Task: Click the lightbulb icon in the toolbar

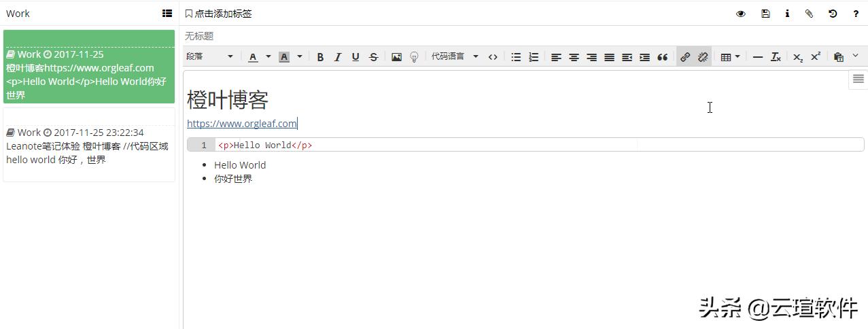Action: [x=414, y=57]
